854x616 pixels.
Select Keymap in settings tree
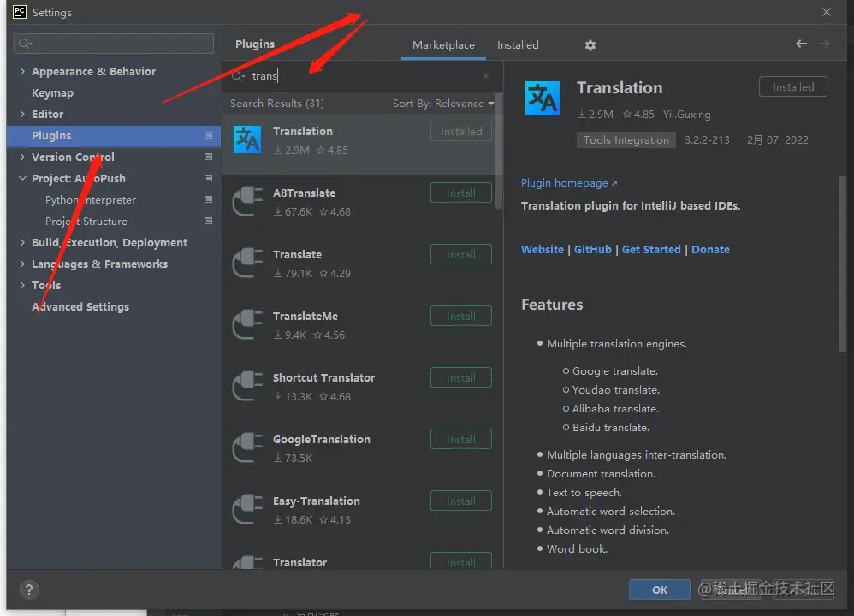pos(52,92)
